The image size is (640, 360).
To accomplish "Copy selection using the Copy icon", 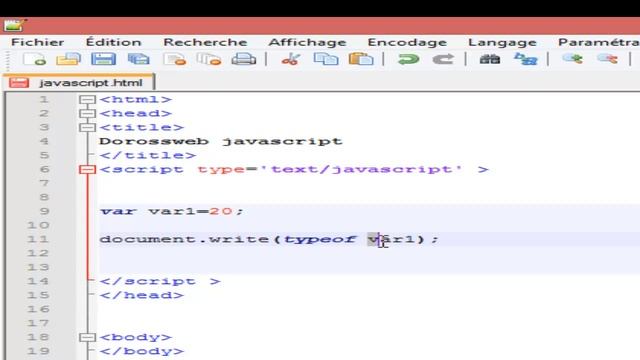I will tap(326, 59).
